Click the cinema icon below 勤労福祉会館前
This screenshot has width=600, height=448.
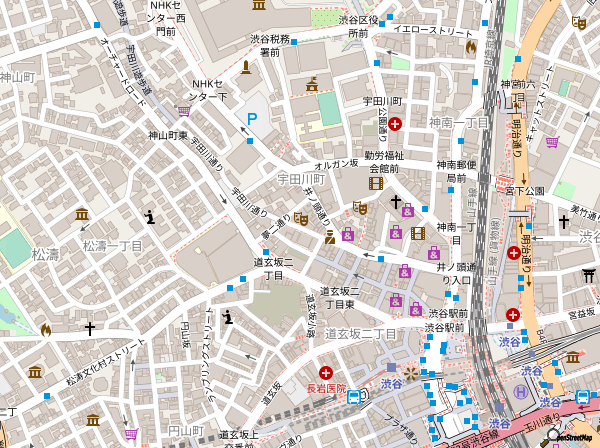point(375,183)
